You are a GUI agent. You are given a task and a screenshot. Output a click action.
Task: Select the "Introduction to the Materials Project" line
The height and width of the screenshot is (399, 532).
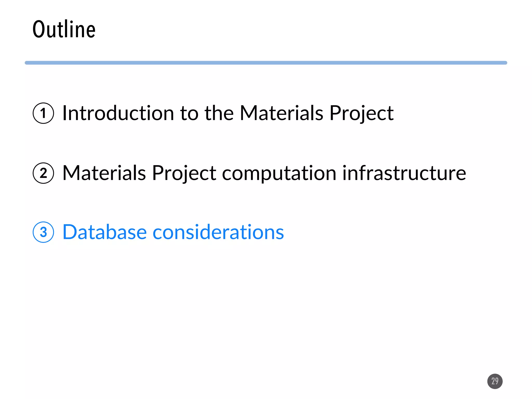[x=228, y=113]
